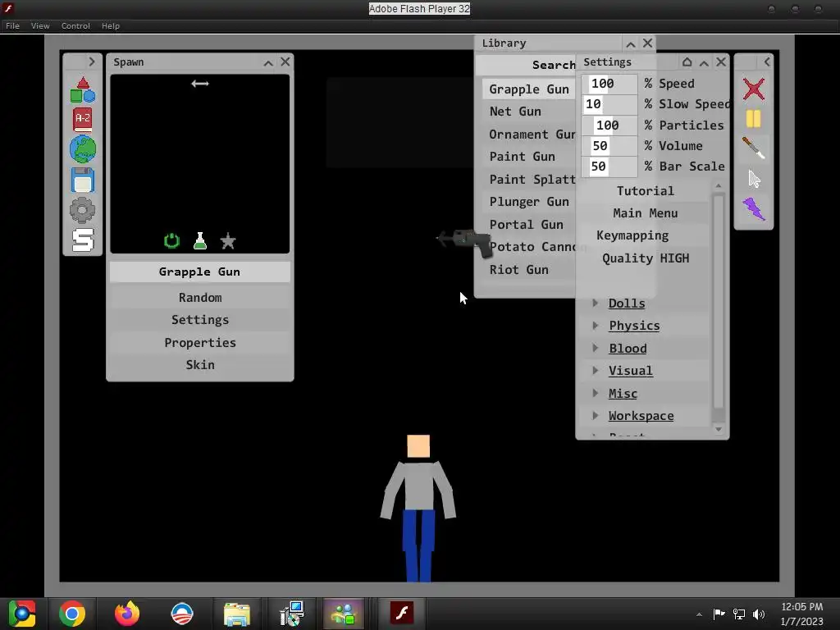
Task: Click the Speed percent input field
Action: tap(609, 84)
